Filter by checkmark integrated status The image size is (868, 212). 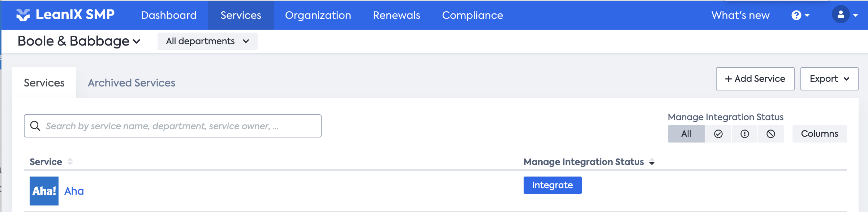(718, 134)
